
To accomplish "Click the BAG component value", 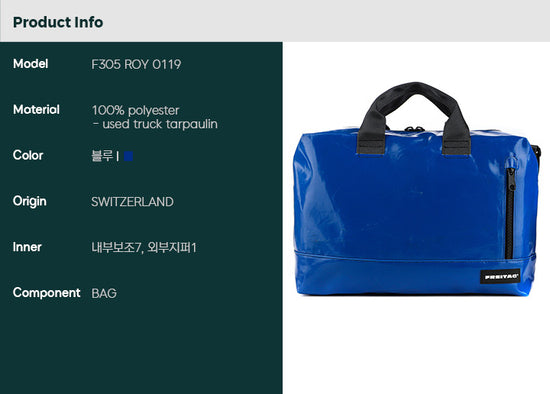I will pyautogui.click(x=104, y=293).
